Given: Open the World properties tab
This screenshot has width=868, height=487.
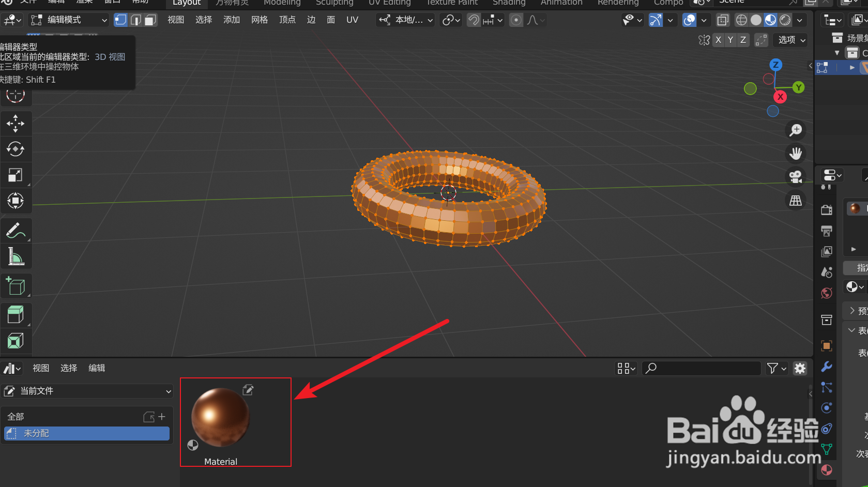Looking at the screenshot, I should coord(826,293).
